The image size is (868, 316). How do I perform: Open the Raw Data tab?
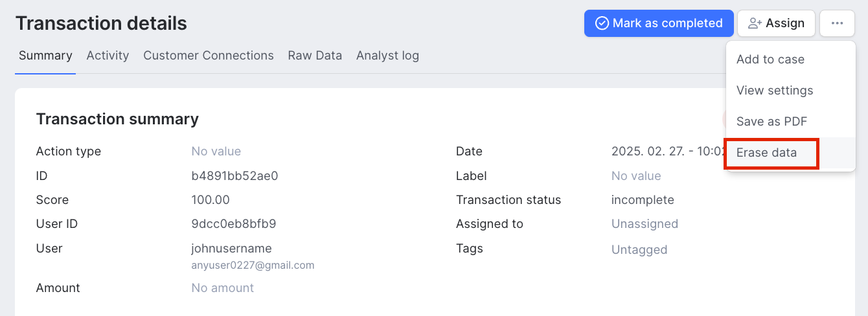[x=315, y=56]
